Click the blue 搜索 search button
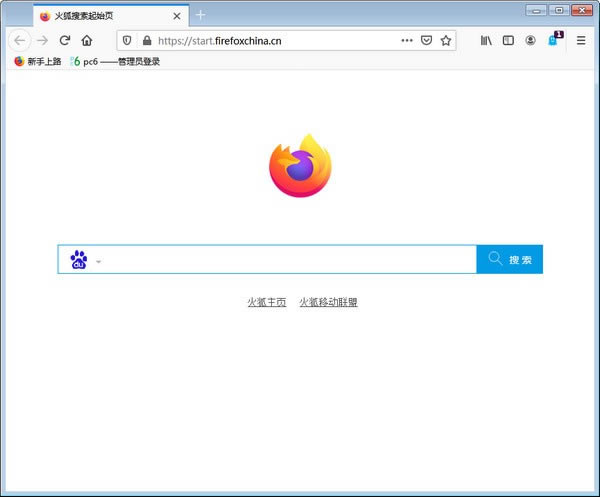This screenshot has width=600, height=497. pos(510,259)
